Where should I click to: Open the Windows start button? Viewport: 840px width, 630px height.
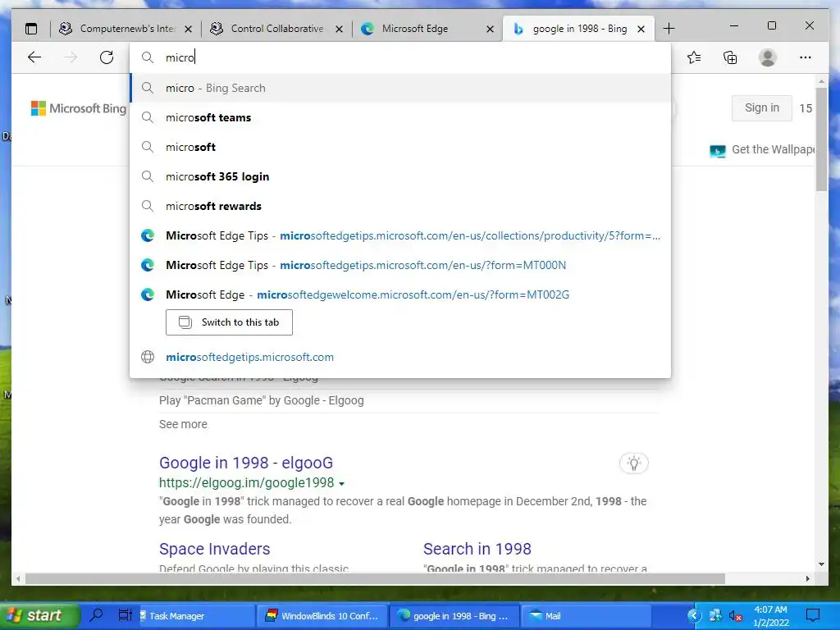pos(39,615)
